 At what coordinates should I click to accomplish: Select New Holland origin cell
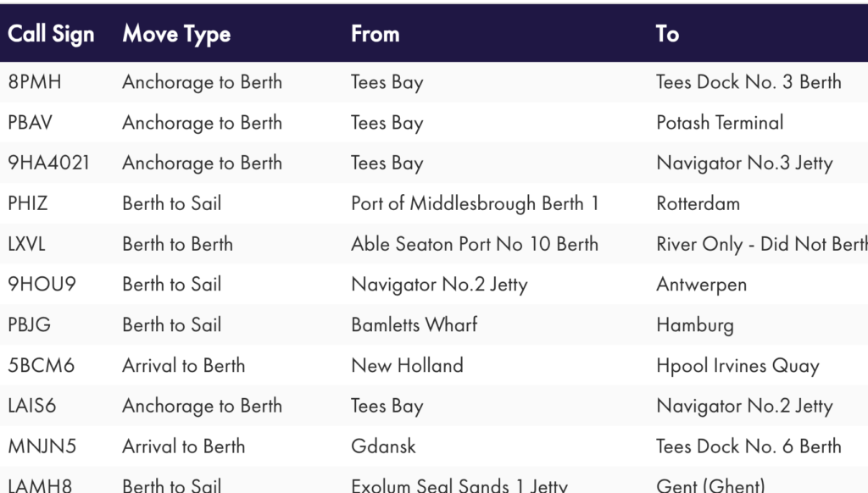pyautogui.click(x=408, y=365)
